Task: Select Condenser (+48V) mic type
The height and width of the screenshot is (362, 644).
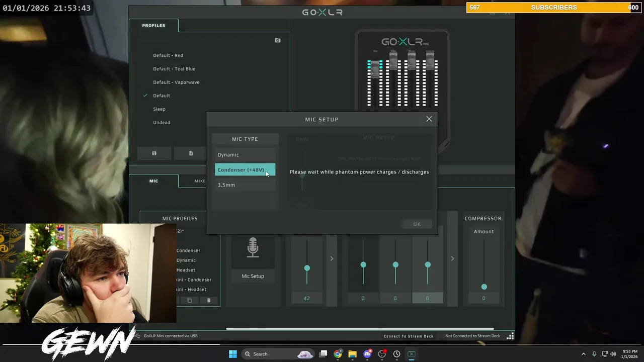Action: tap(245, 170)
